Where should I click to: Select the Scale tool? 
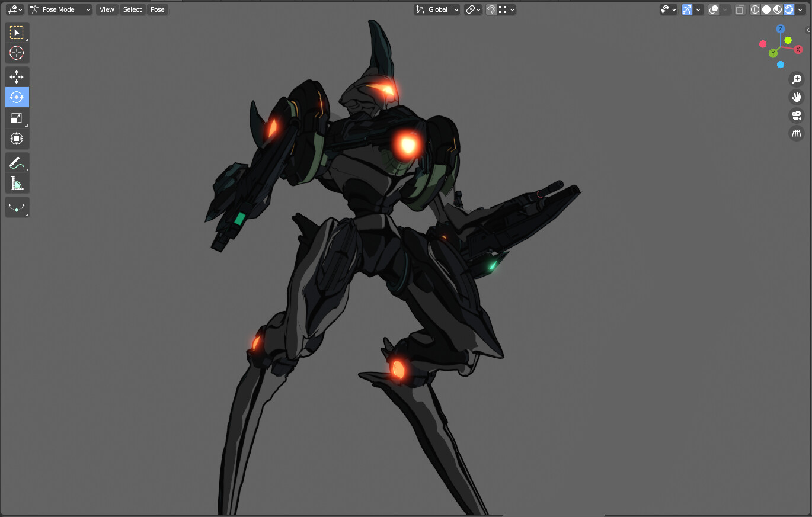[x=17, y=118]
